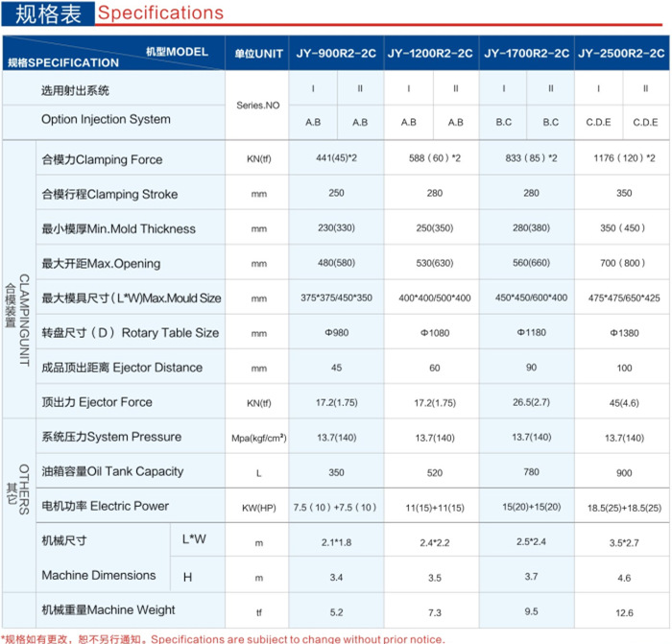Click the Clamping Stroke row label
Screen dimensions: 672x644
(109, 194)
